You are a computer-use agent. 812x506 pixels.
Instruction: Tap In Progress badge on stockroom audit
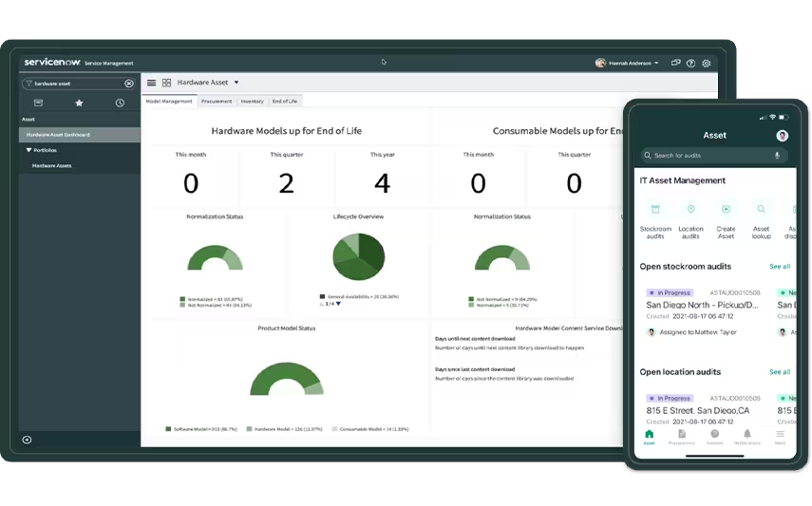670,292
